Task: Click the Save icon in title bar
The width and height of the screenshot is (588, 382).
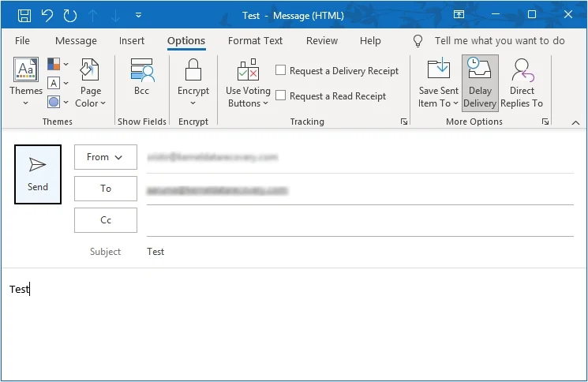Action: 24,15
